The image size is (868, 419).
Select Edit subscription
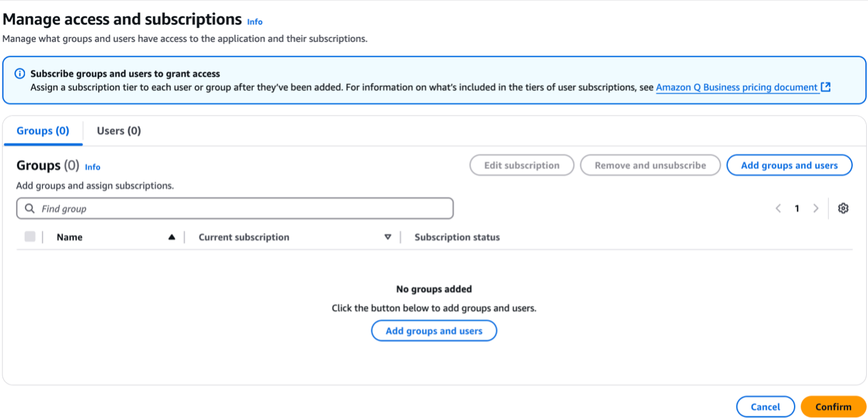click(521, 165)
